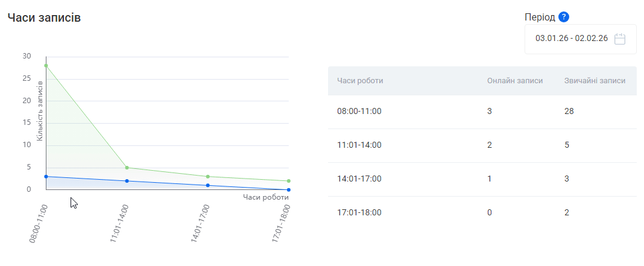Click the green data point at 14:01-17:00
This screenshot has height=266, width=644.
pyautogui.click(x=207, y=177)
